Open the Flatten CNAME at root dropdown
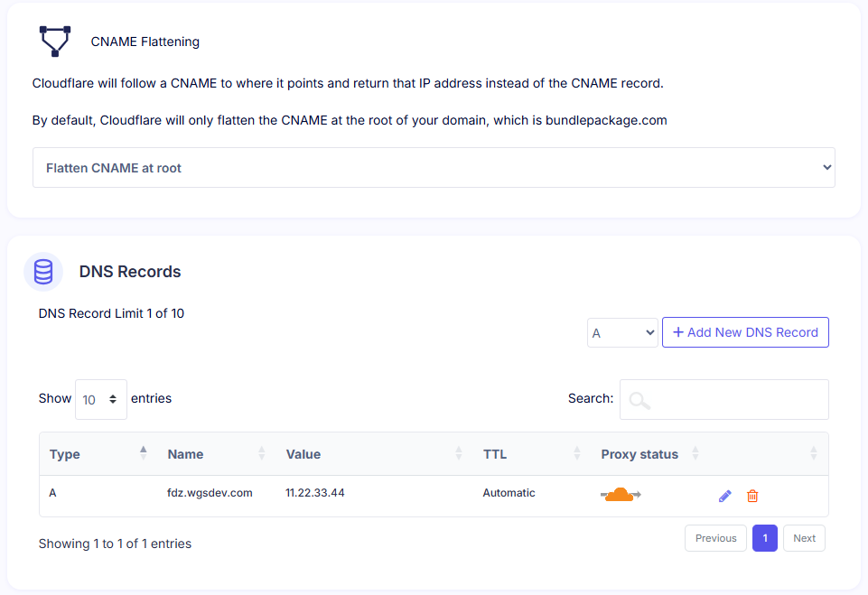Viewport: 868px width, 595px height. (x=434, y=168)
